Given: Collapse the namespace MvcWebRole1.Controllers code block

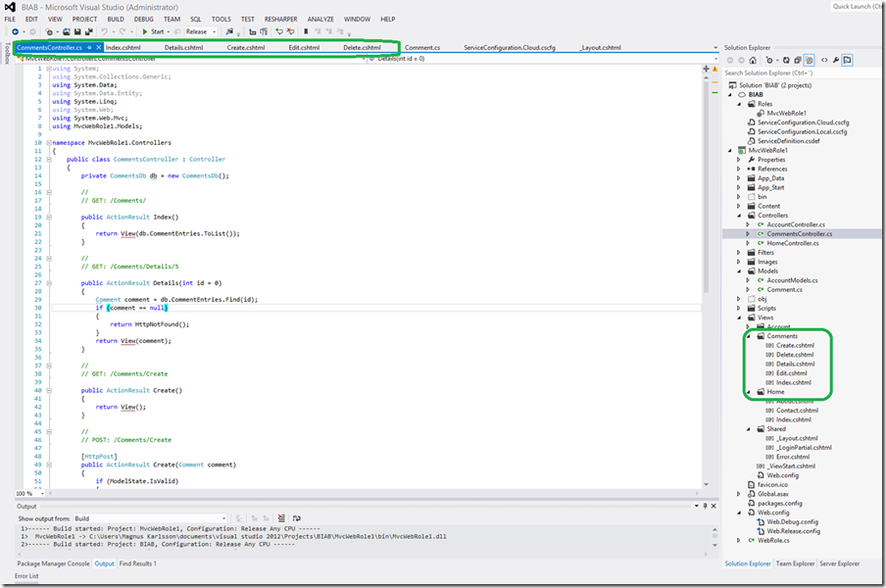Looking at the screenshot, I should [x=49, y=143].
